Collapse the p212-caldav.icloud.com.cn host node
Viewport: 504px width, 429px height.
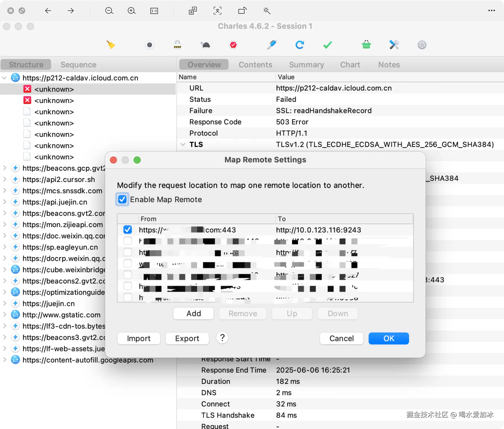[x=4, y=78]
